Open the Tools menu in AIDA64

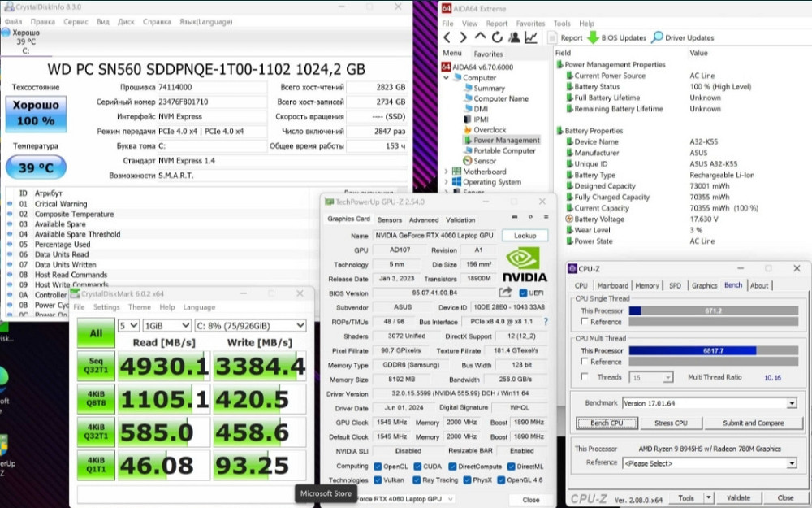pyautogui.click(x=562, y=24)
